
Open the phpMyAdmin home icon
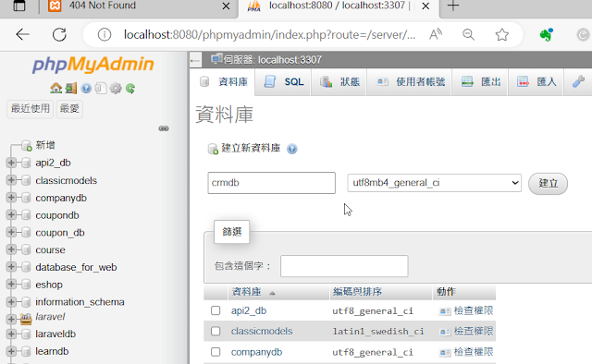pyautogui.click(x=55, y=89)
